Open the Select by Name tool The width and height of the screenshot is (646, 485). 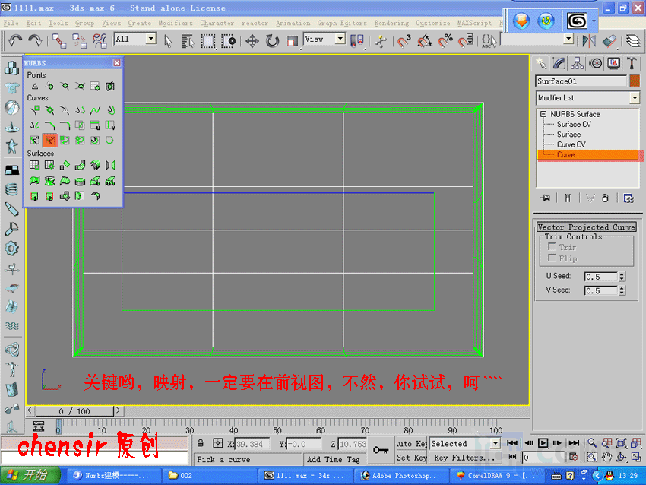[x=187, y=41]
